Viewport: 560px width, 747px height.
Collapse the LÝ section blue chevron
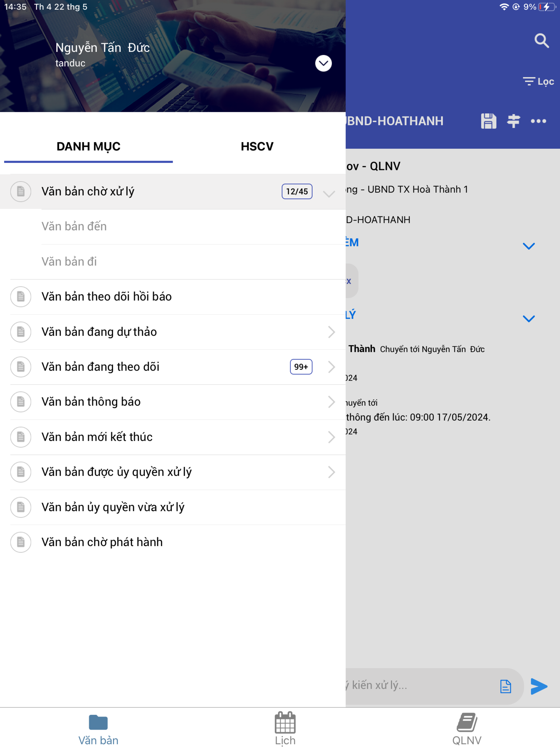coord(529,319)
